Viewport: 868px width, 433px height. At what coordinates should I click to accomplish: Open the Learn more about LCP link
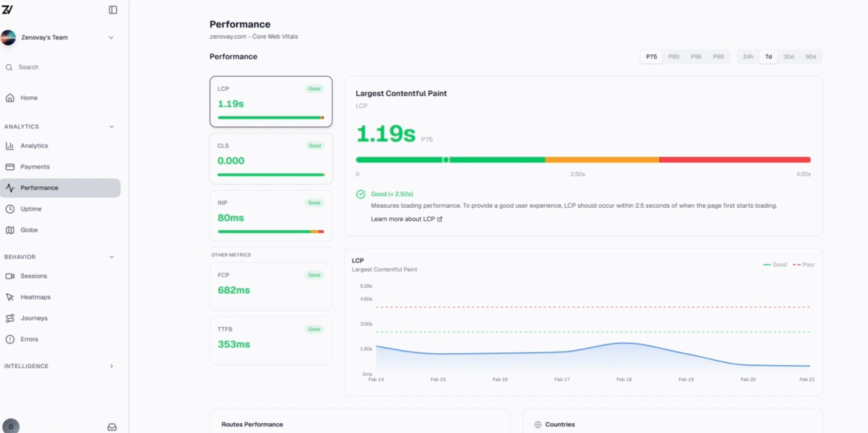click(402, 219)
